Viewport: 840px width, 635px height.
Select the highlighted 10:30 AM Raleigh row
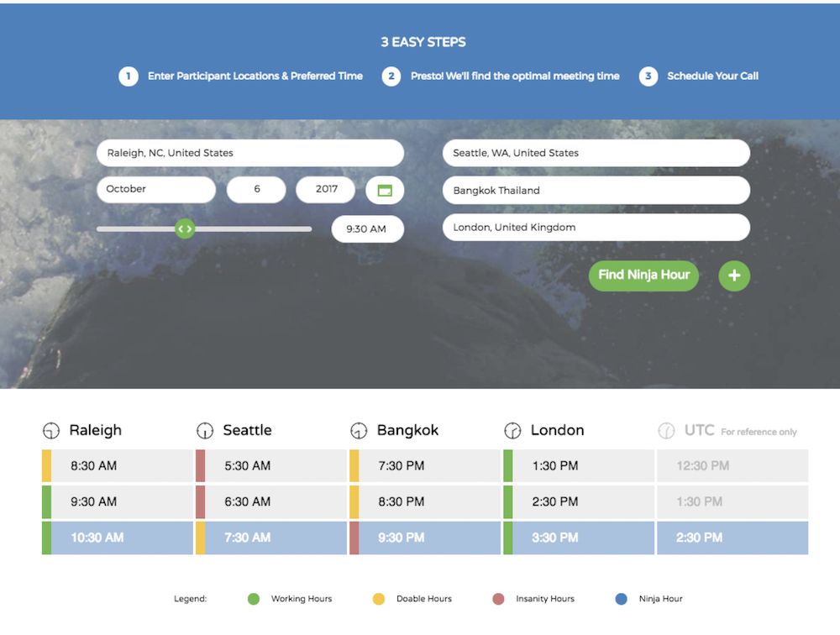click(x=118, y=538)
